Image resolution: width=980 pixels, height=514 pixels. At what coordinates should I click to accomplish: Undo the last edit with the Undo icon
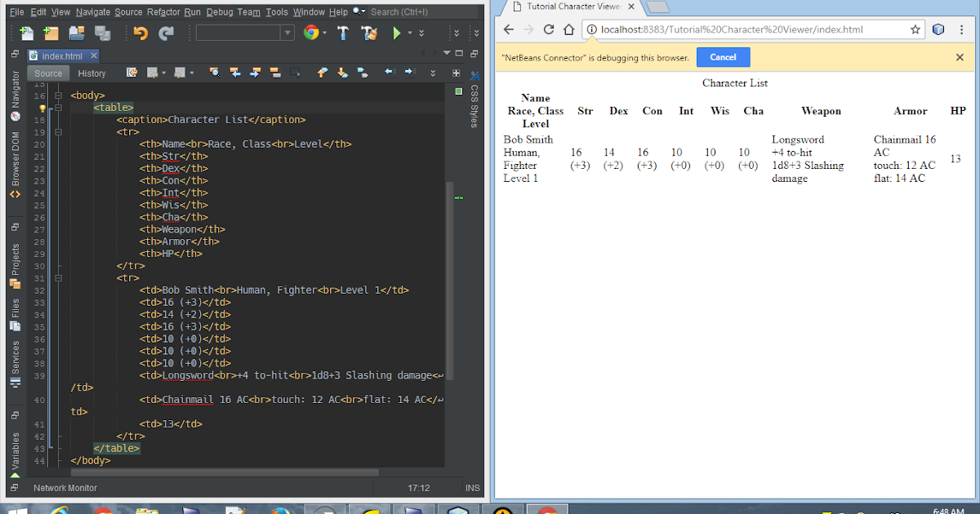[140, 33]
